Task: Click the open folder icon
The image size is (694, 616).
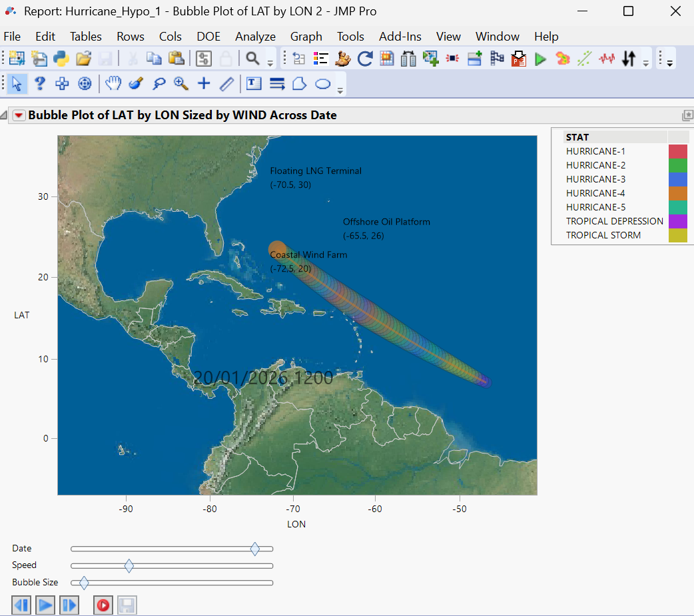Action: [x=83, y=59]
